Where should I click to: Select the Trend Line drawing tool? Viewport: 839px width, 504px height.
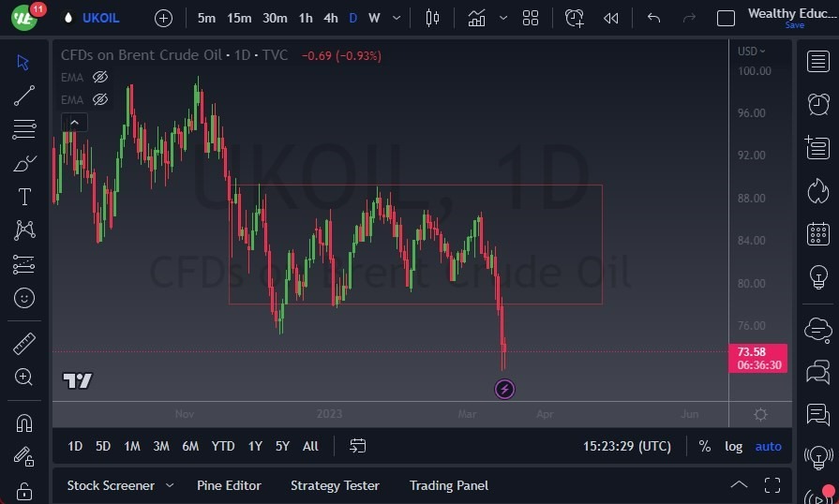click(x=24, y=96)
